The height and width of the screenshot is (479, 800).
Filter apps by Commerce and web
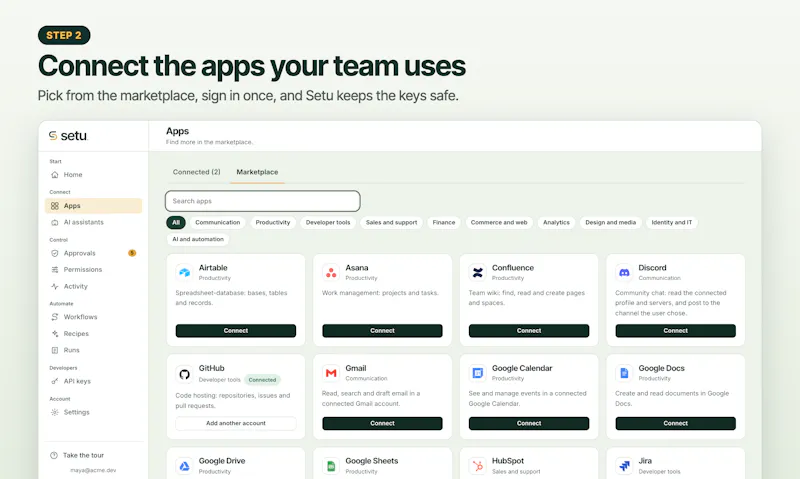pyautogui.click(x=499, y=222)
